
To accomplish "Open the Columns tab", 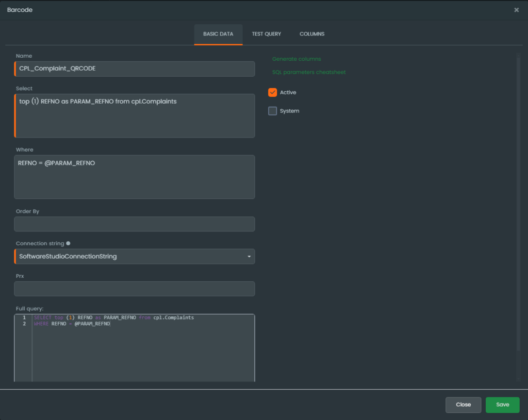I will click(312, 34).
